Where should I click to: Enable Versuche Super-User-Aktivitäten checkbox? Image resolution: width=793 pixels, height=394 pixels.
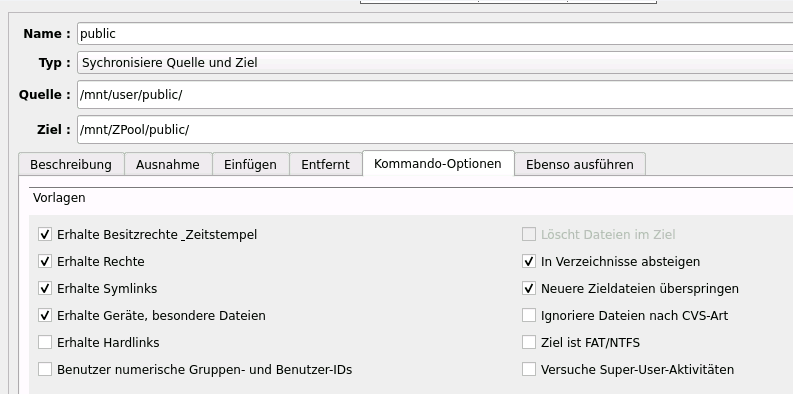click(x=528, y=369)
